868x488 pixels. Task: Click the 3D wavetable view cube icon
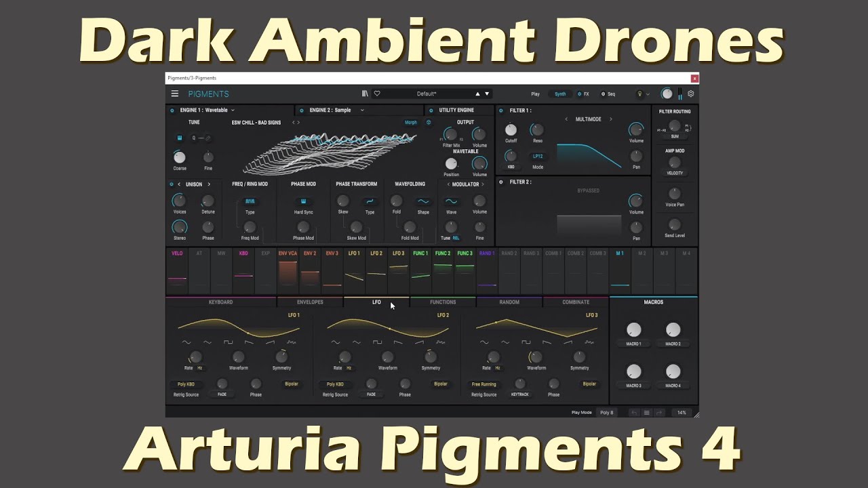coord(429,123)
